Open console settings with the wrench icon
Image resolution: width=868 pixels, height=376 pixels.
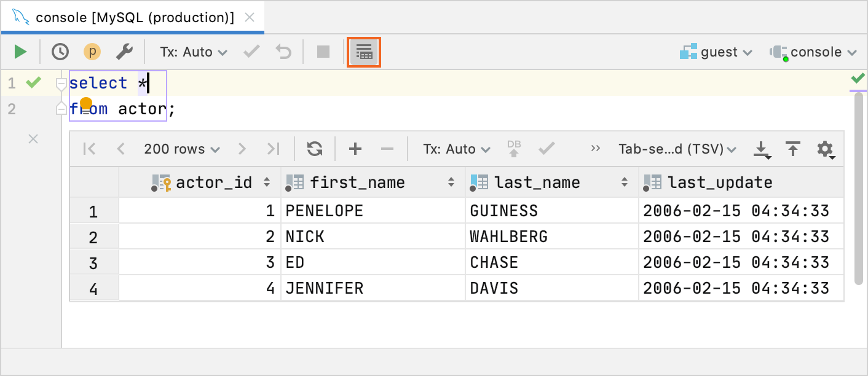(124, 52)
